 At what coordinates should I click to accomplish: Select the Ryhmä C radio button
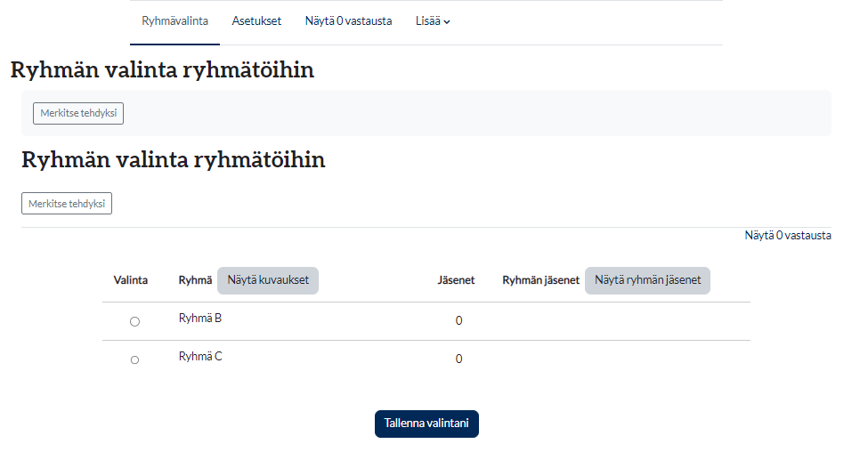point(134,359)
